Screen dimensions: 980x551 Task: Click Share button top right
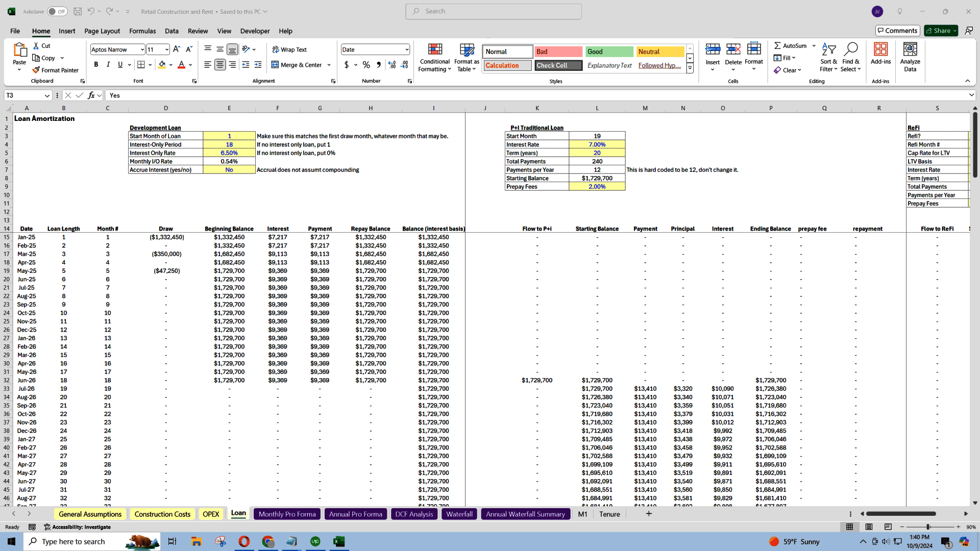coord(940,30)
